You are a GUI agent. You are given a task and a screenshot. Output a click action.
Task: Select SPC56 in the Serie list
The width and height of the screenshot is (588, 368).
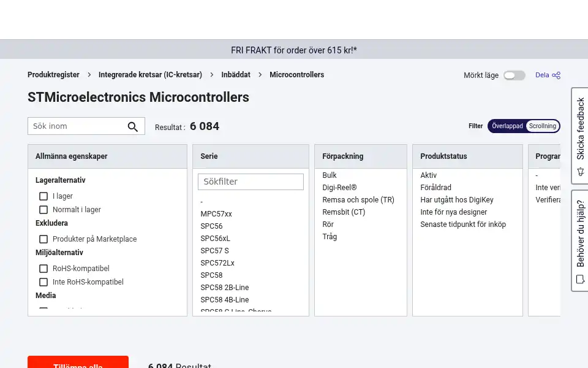(x=211, y=226)
